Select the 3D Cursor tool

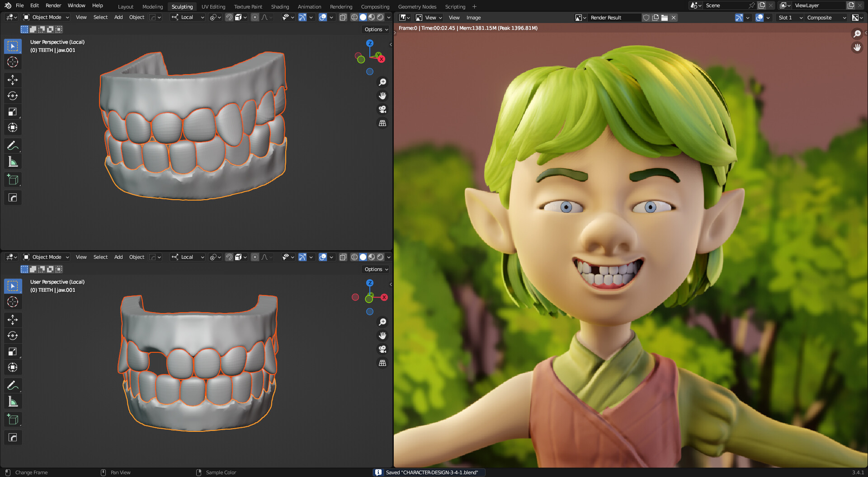13,62
